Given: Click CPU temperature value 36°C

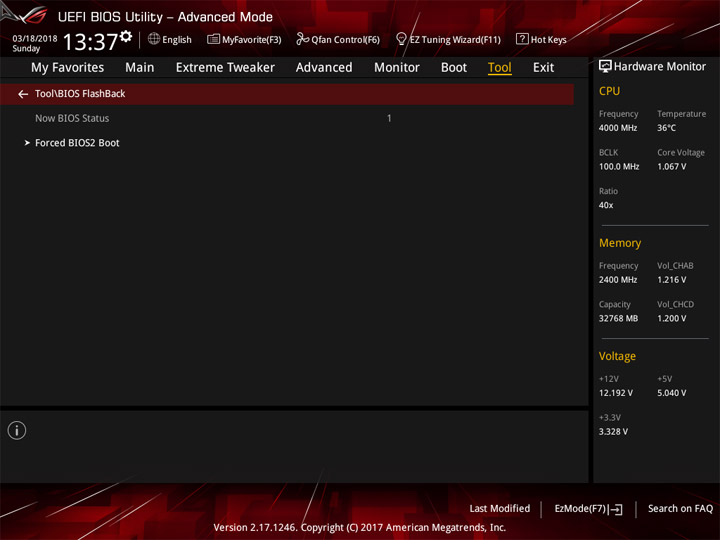Looking at the screenshot, I should tap(666, 128).
